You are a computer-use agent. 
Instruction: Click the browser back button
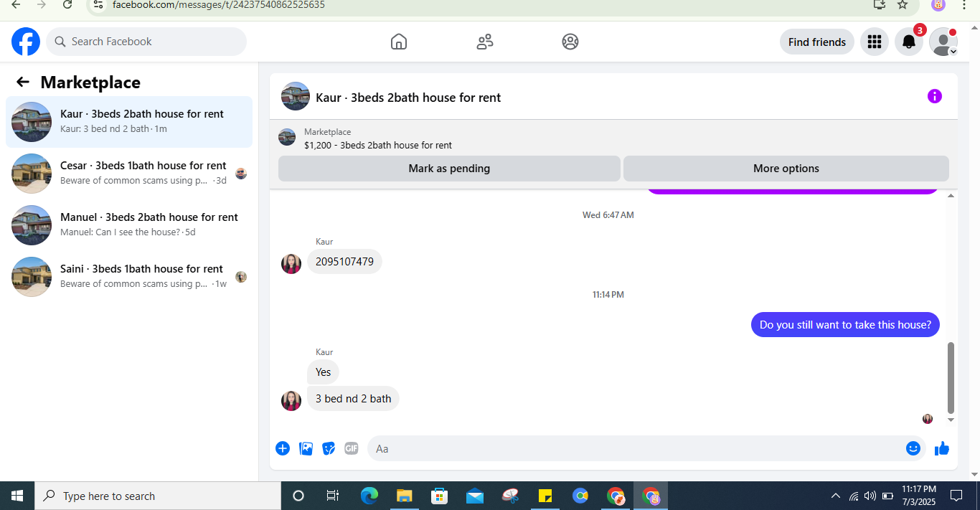[x=16, y=4]
